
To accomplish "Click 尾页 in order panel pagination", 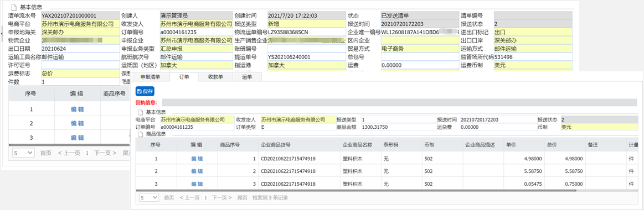I will 243,198.
